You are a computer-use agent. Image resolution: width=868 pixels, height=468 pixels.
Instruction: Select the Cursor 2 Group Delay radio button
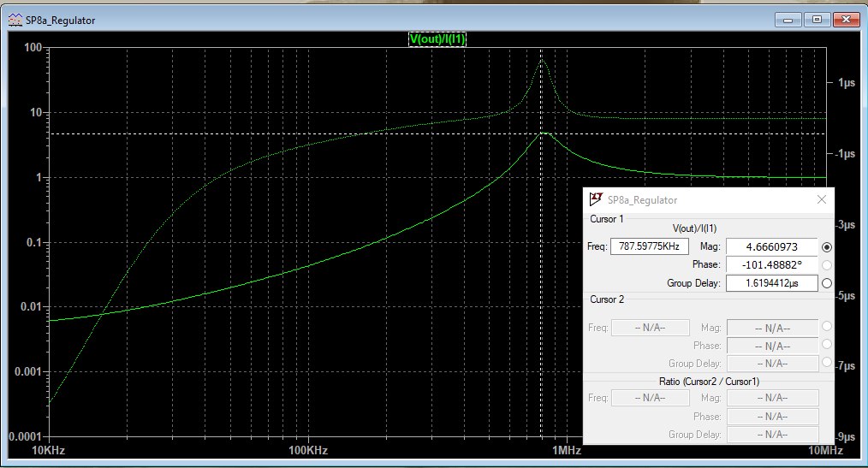click(826, 363)
